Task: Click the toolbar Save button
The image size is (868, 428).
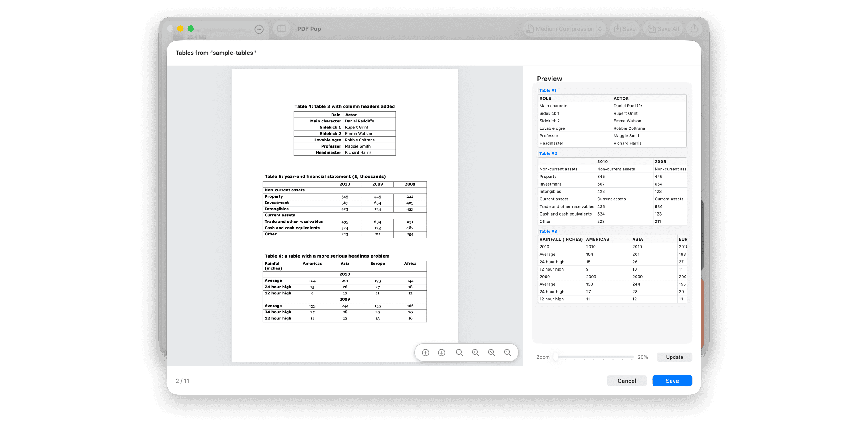Action: [625, 29]
